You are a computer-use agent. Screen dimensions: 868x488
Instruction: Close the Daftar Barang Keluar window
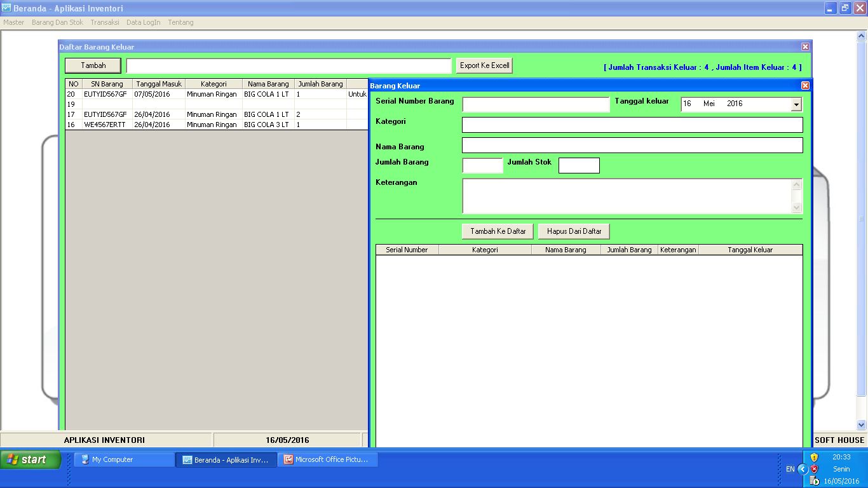(805, 46)
